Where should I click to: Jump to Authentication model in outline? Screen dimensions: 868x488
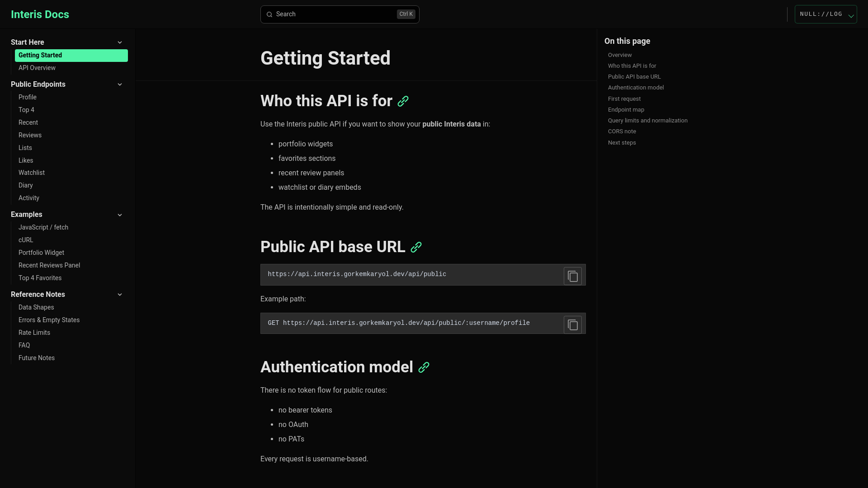[636, 88]
